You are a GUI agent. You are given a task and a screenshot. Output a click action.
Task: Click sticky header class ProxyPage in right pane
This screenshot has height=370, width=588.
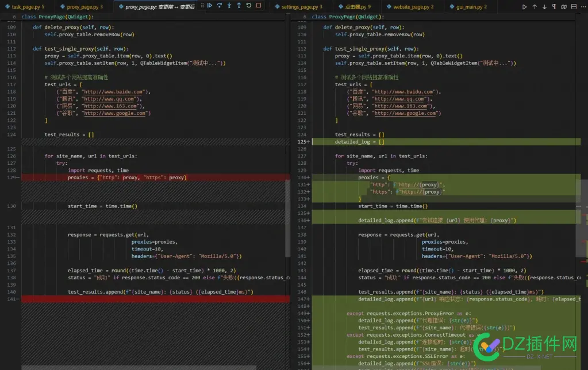click(x=348, y=17)
